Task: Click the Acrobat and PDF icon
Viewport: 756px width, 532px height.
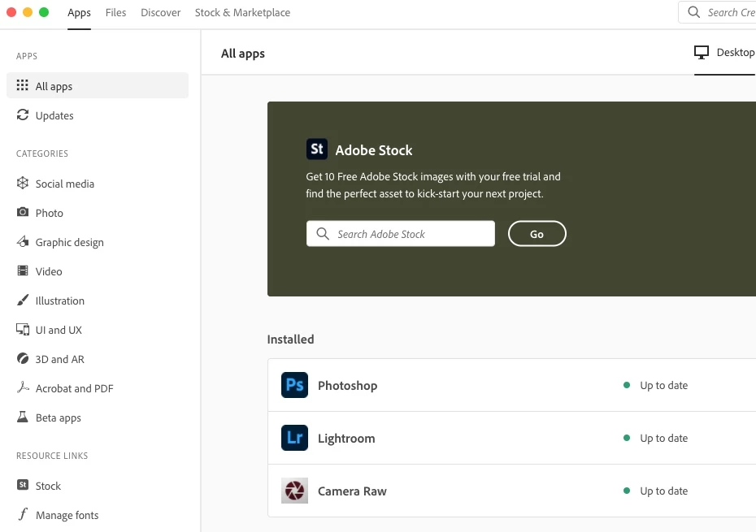Action: (23, 387)
